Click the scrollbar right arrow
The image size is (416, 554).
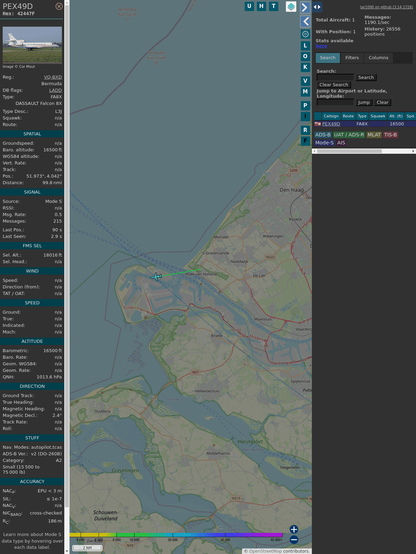pyautogui.click(x=413, y=151)
